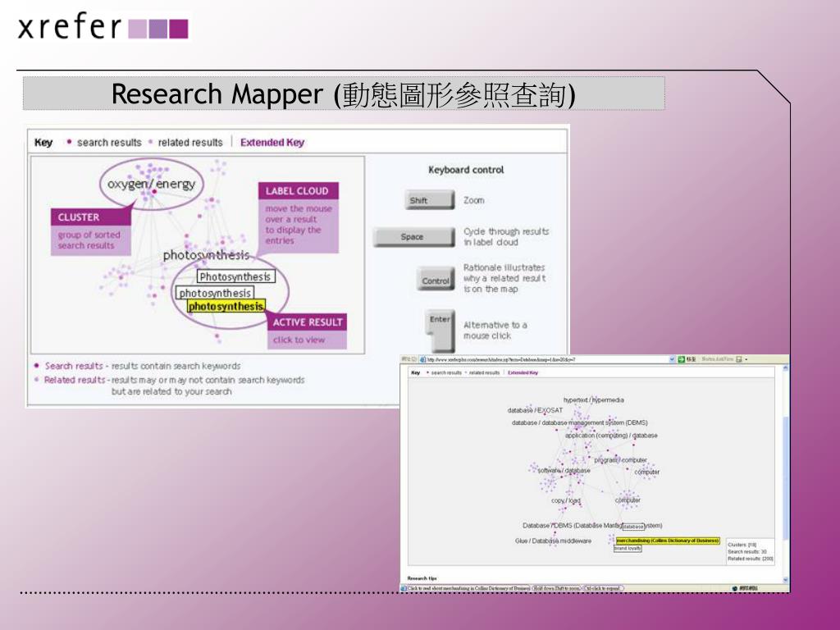Click the scroll up arrow in browser window
840x630 pixels.
[x=785, y=368]
